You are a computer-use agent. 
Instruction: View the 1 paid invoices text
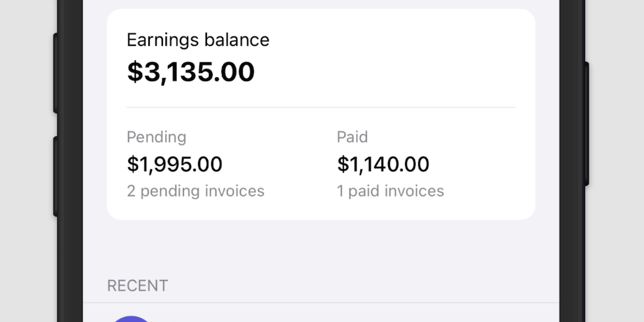(391, 191)
